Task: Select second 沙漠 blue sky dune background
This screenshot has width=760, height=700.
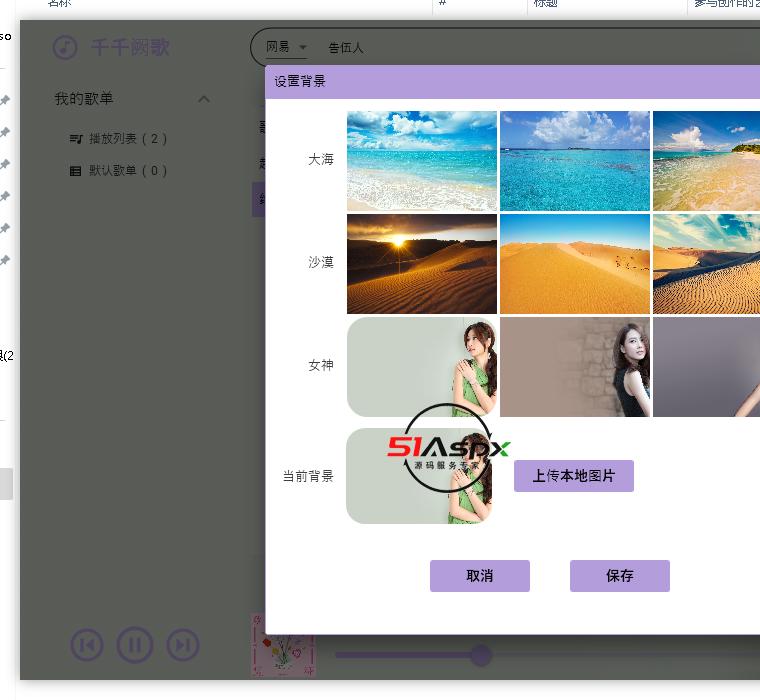Action: [x=575, y=264]
